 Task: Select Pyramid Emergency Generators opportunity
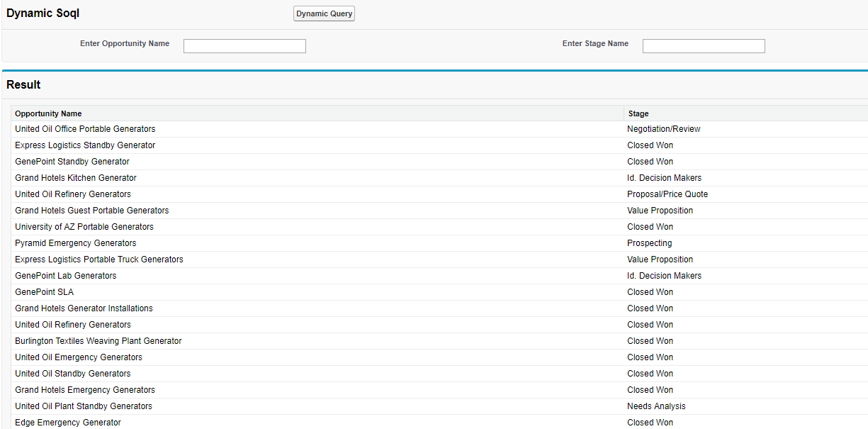[76, 243]
